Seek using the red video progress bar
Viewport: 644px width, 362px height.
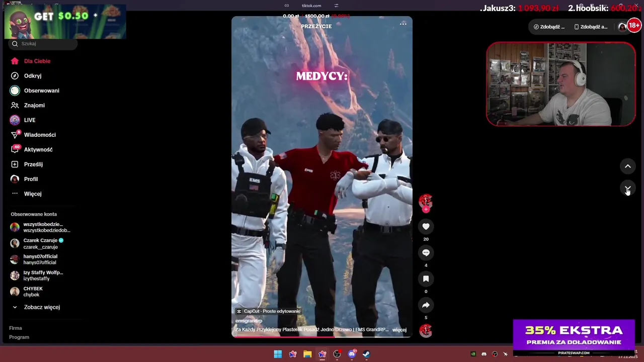[322, 336]
